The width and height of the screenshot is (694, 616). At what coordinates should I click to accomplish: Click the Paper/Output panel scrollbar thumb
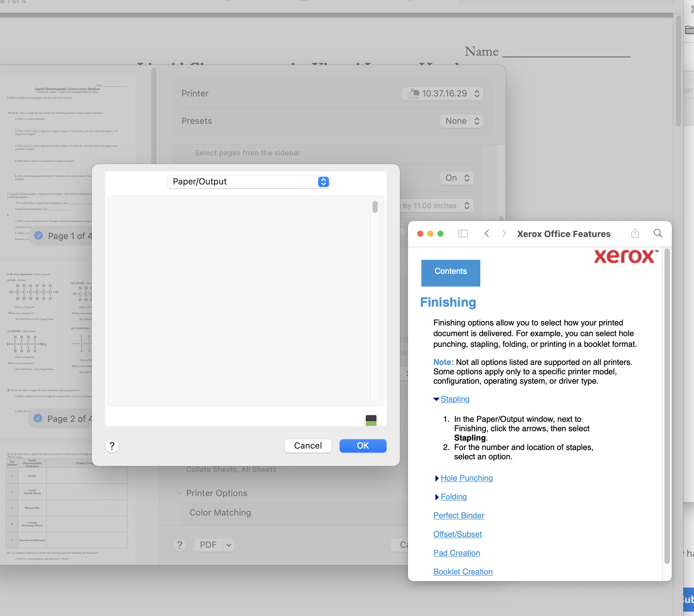coord(375,207)
